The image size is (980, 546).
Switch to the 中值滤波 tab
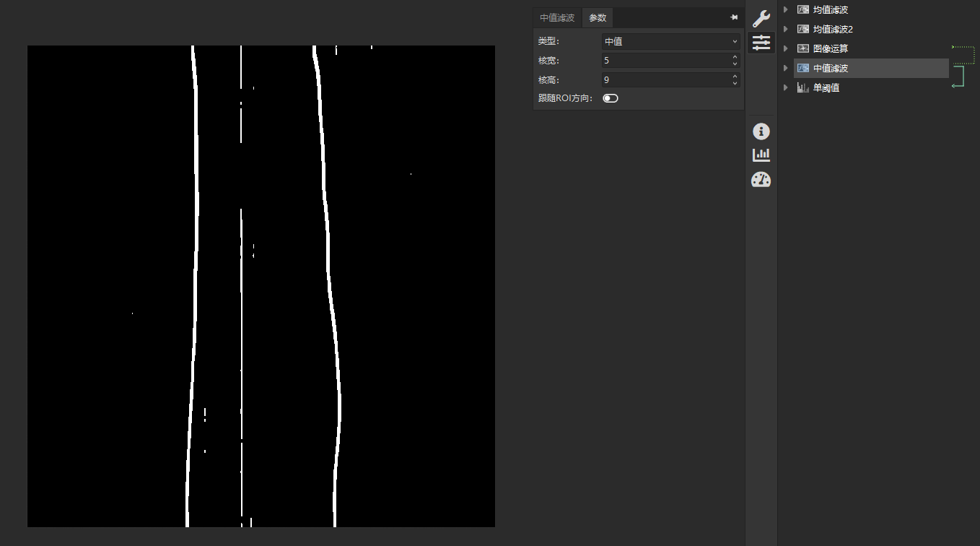click(x=557, y=18)
